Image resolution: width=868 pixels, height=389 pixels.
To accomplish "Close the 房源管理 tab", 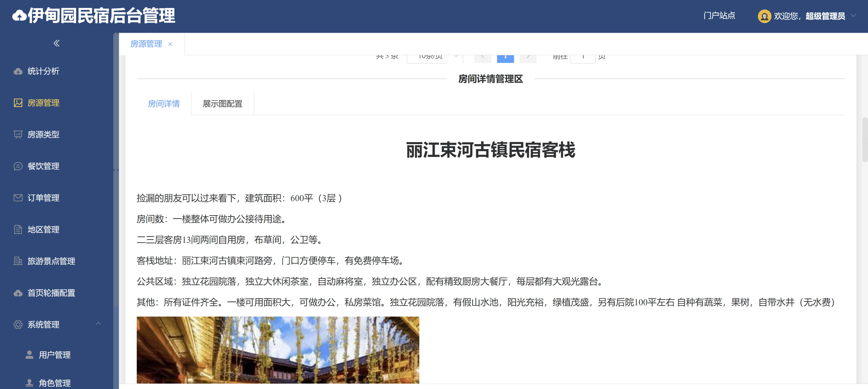I will (x=170, y=44).
